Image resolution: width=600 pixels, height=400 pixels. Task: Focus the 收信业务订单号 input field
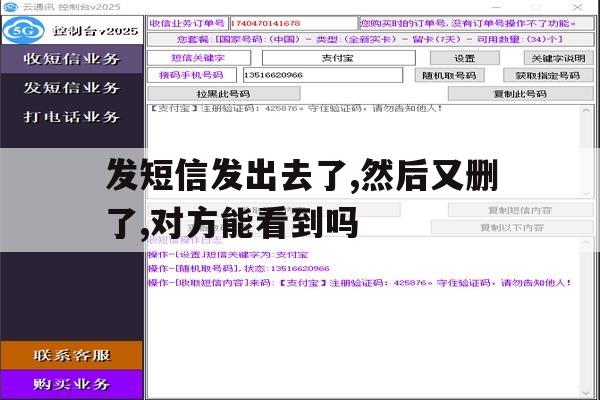point(293,23)
